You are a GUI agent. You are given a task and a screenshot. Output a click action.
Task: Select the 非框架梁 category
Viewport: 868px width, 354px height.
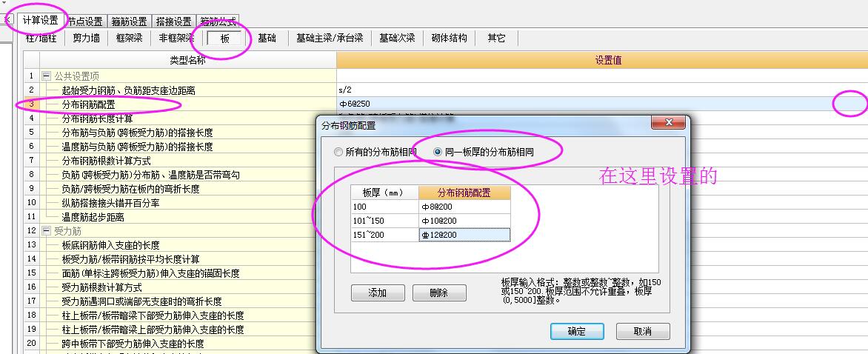176,39
